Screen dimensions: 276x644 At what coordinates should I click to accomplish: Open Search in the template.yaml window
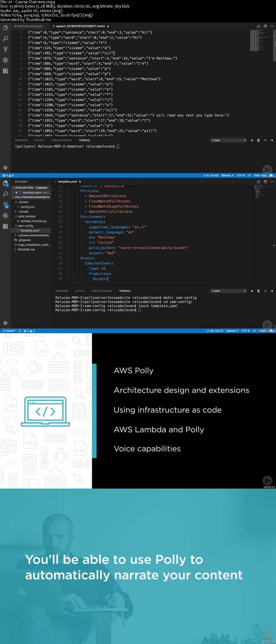[x=5, y=194]
